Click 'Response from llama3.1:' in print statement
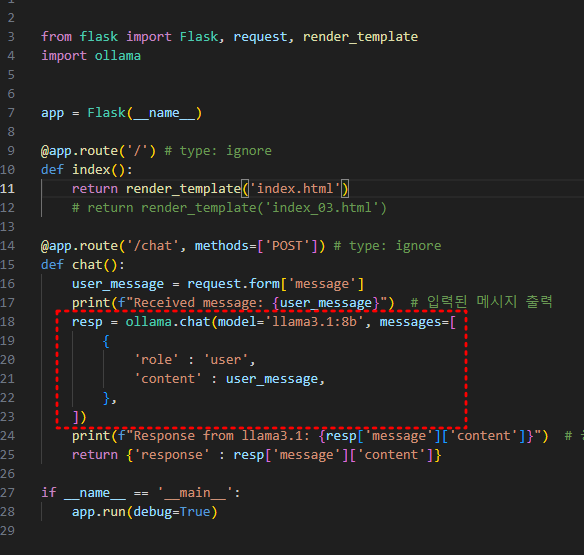The height and width of the screenshot is (555, 584). click(221, 435)
